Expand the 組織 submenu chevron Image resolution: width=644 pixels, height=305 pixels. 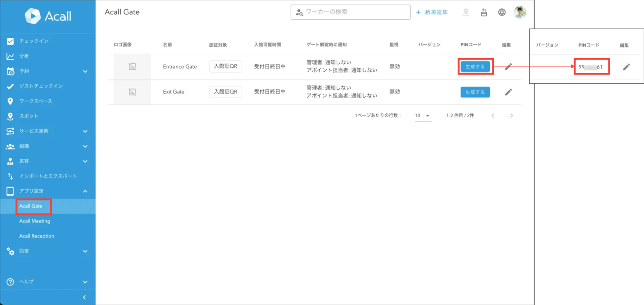point(85,146)
